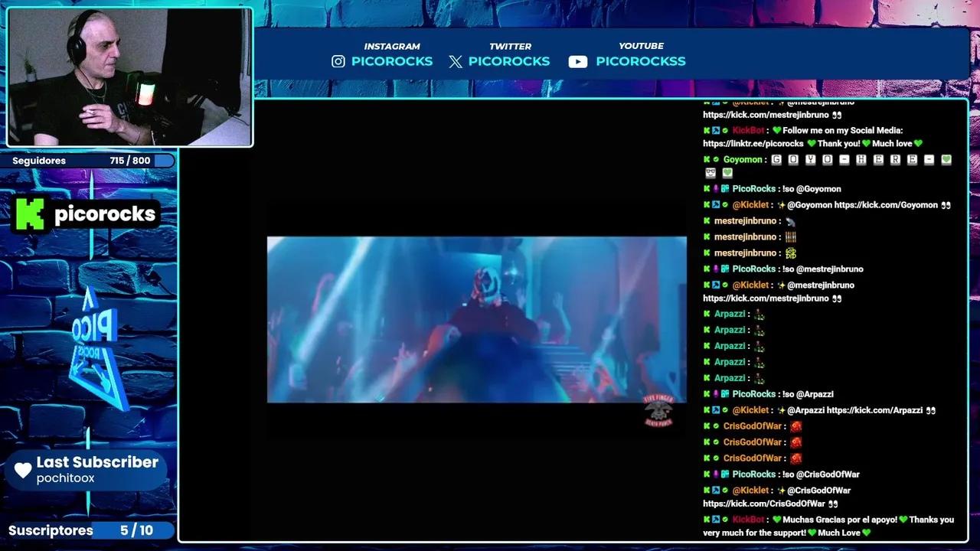Screen dimensions: 980x551
Task: Click KickBot's name on the 'Follow me' message
Action: pos(748,131)
